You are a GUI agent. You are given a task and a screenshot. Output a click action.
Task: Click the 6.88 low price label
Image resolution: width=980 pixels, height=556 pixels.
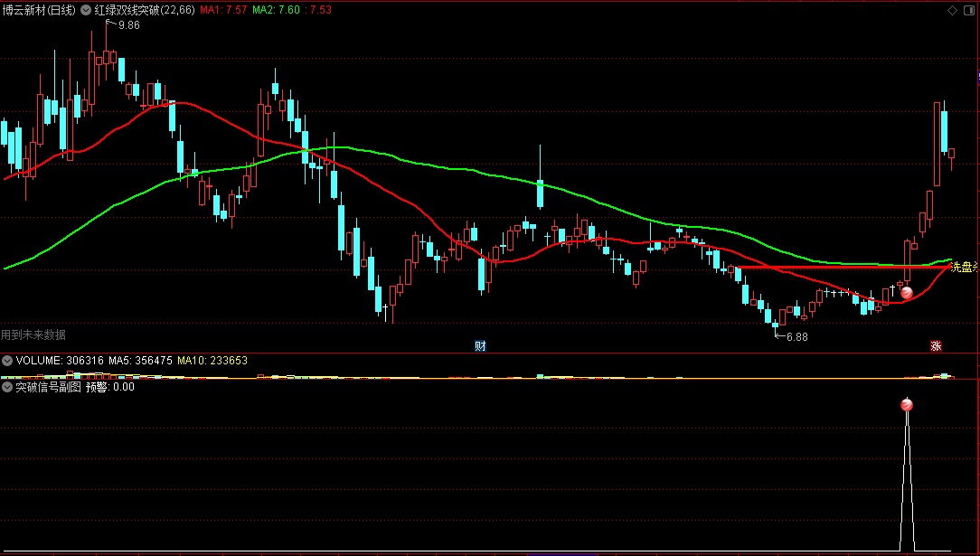[796, 336]
